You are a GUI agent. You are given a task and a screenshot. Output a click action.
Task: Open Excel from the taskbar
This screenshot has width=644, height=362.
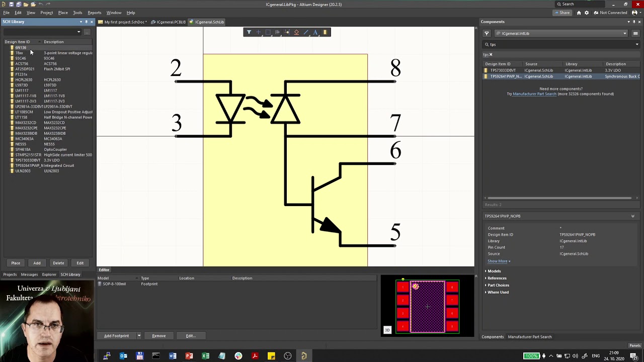205,356
